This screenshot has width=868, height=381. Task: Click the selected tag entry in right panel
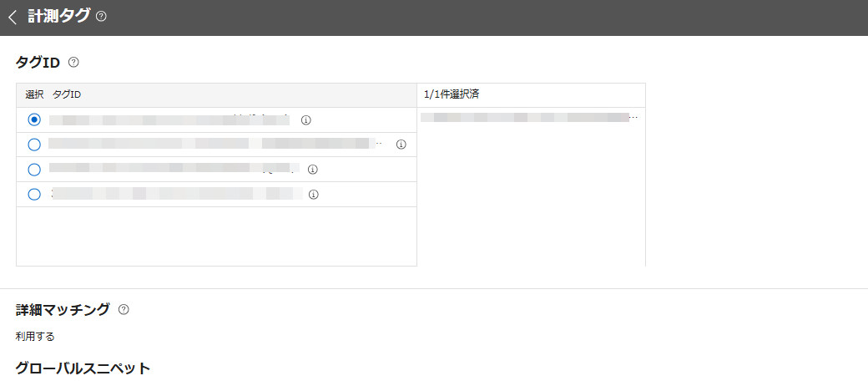[529, 118]
